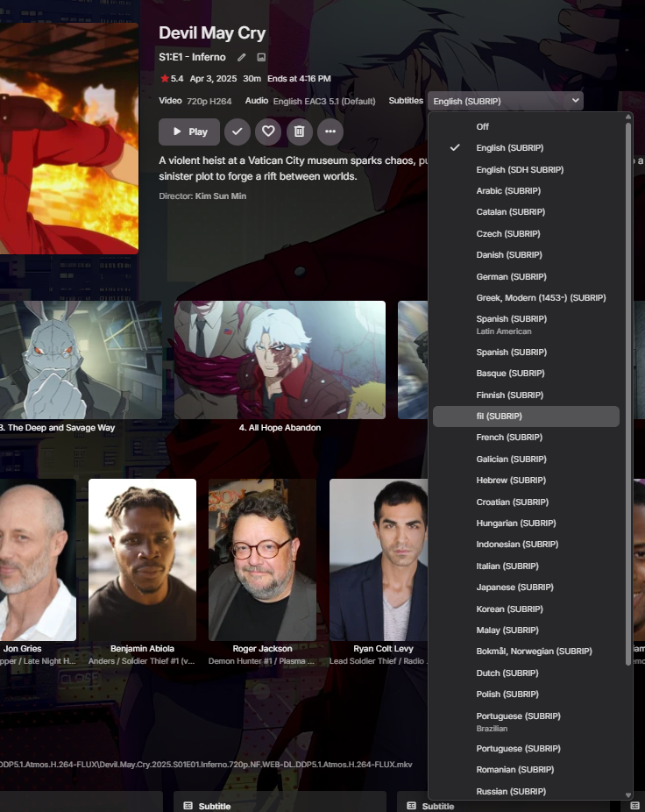Select Off in subtitles list

click(526, 126)
